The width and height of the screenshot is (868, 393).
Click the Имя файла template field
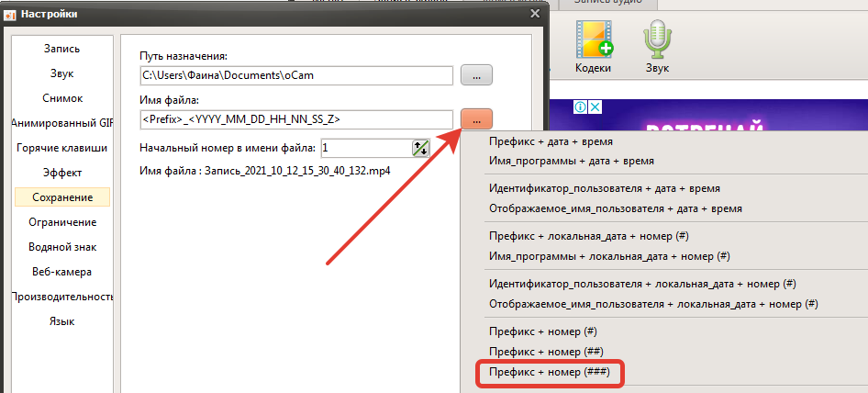(x=296, y=118)
